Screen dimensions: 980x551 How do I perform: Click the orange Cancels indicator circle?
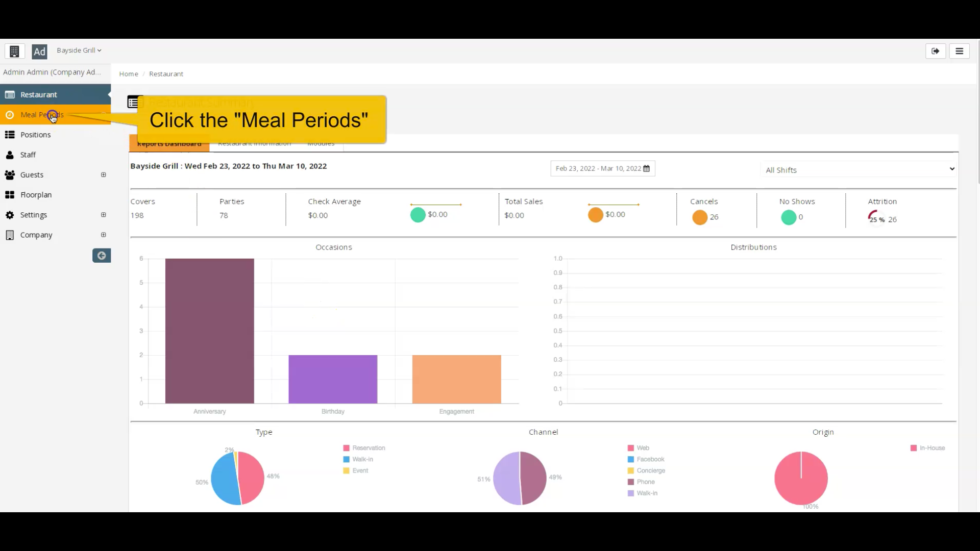(x=700, y=217)
